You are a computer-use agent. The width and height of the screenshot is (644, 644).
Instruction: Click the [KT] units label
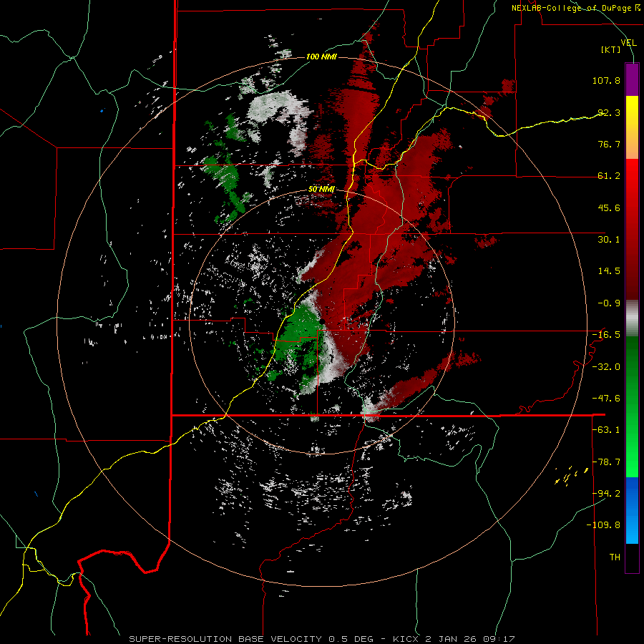[x=611, y=49]
